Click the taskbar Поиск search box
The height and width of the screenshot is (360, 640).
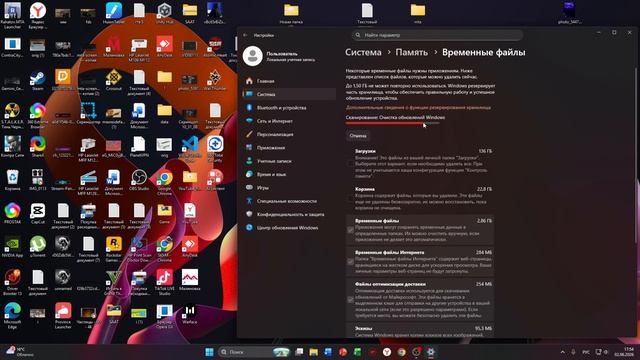click(254, 352)
